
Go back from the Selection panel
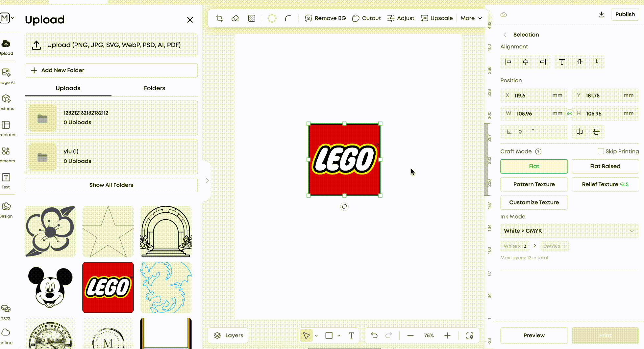[x=505, y=35]
